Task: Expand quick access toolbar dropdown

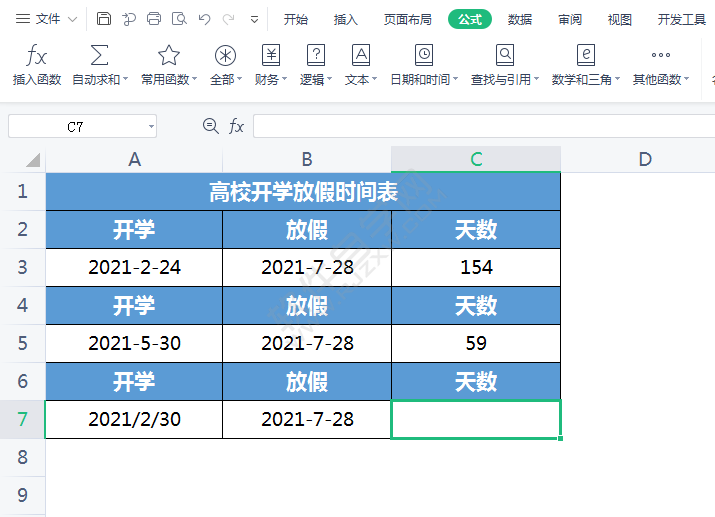Action: pyautogui.click(x=254, y=20)
